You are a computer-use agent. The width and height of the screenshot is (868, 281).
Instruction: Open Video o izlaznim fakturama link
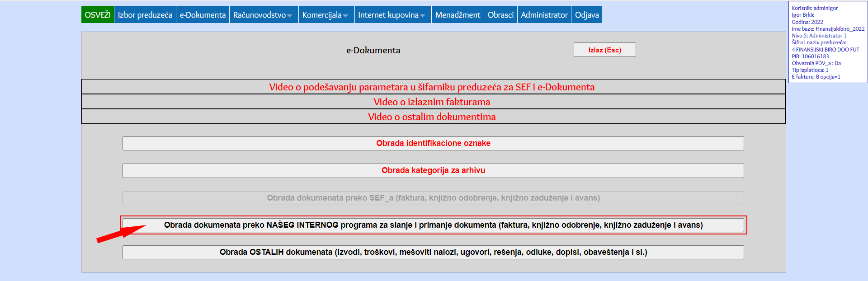point(432,102)
